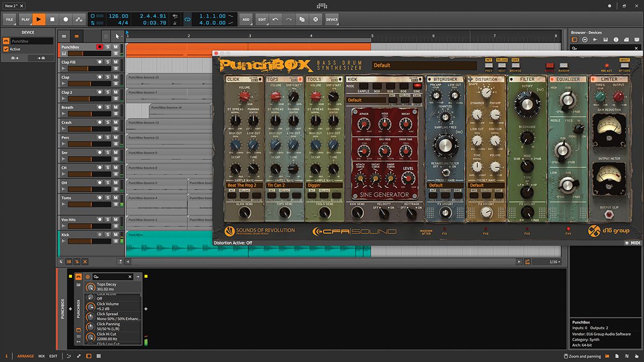Click the MIDI ACT indicator in PunchBox
The image size is (644, 362).
pyautogui.click(x=606, y=65)
